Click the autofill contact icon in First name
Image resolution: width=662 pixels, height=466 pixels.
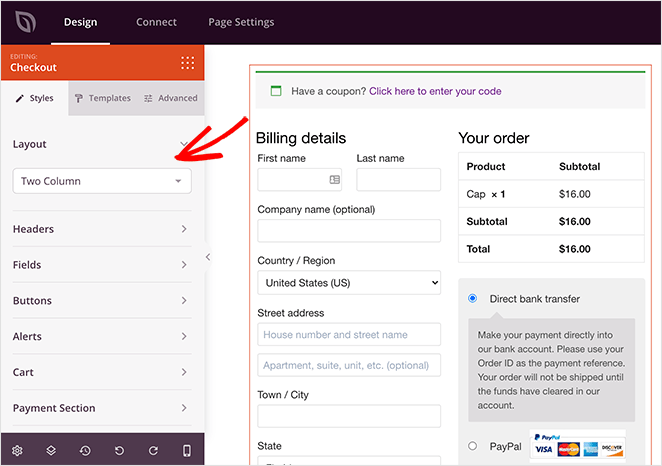[334, 180]
